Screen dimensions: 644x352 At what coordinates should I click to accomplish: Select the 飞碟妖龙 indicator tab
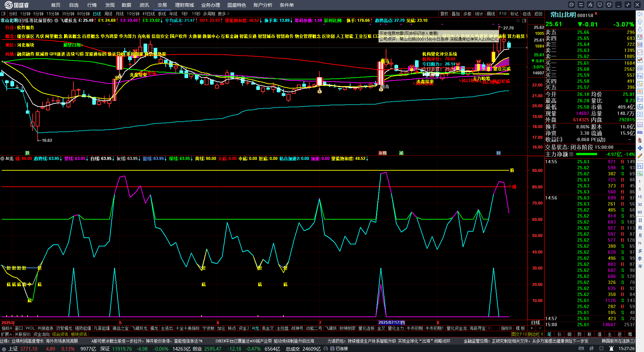pos(140,328)
